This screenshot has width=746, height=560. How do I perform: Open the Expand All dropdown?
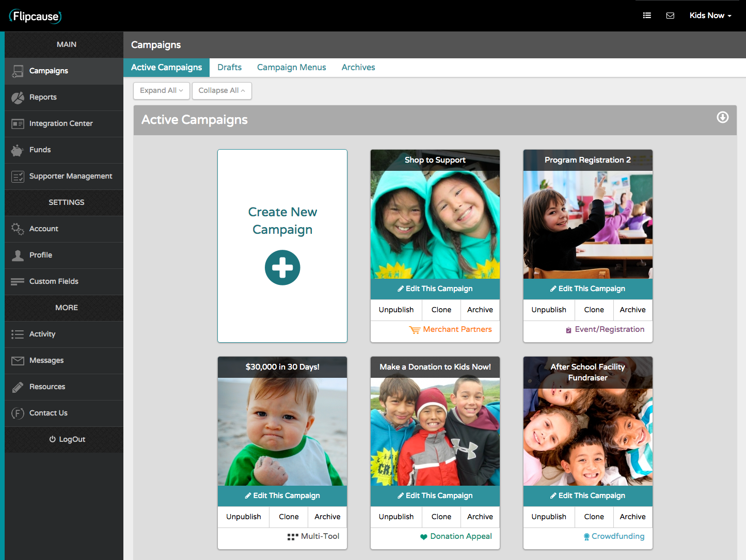click(x=161, y=90)
